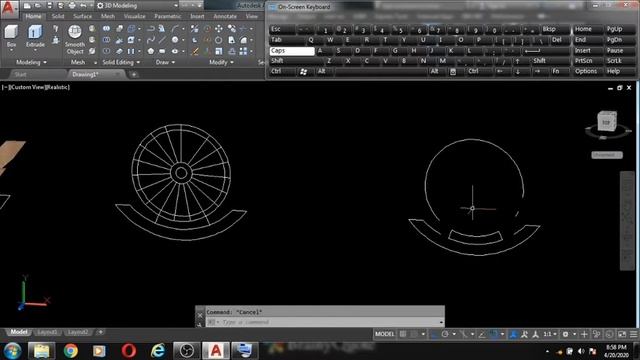Select the Polyline tool in Draw panel
640x360 pixels.
(x=151, y=29)
